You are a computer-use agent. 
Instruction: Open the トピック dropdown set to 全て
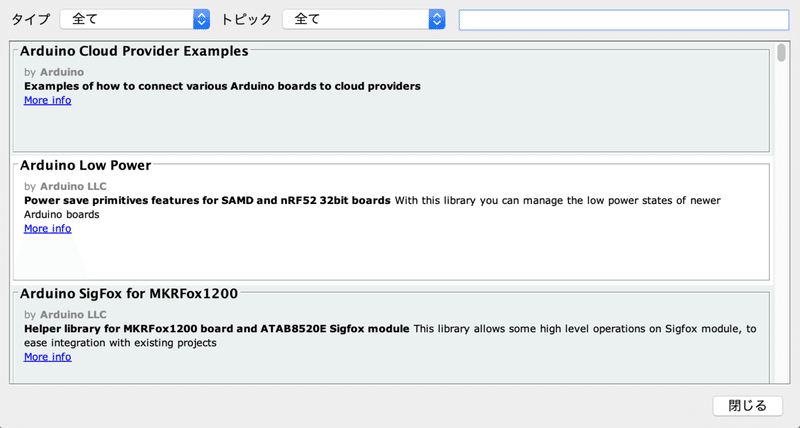[363, 19]
